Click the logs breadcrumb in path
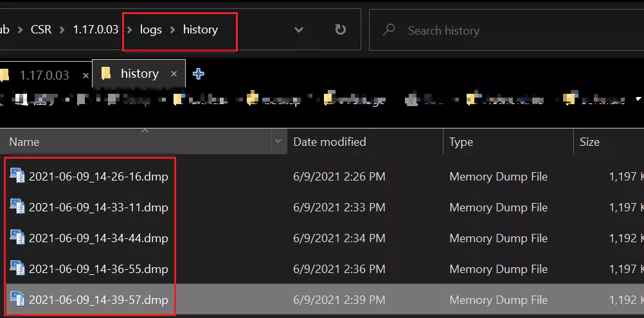Screen dimensions: 644x318 [x=151, y=30]
